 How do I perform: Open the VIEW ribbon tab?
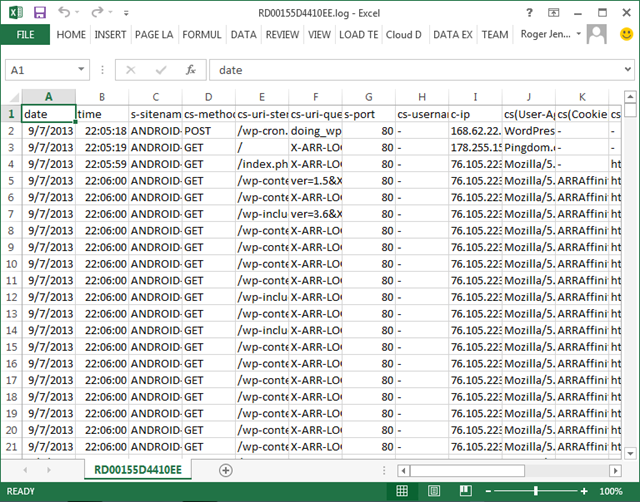click(x=319, y=35)
